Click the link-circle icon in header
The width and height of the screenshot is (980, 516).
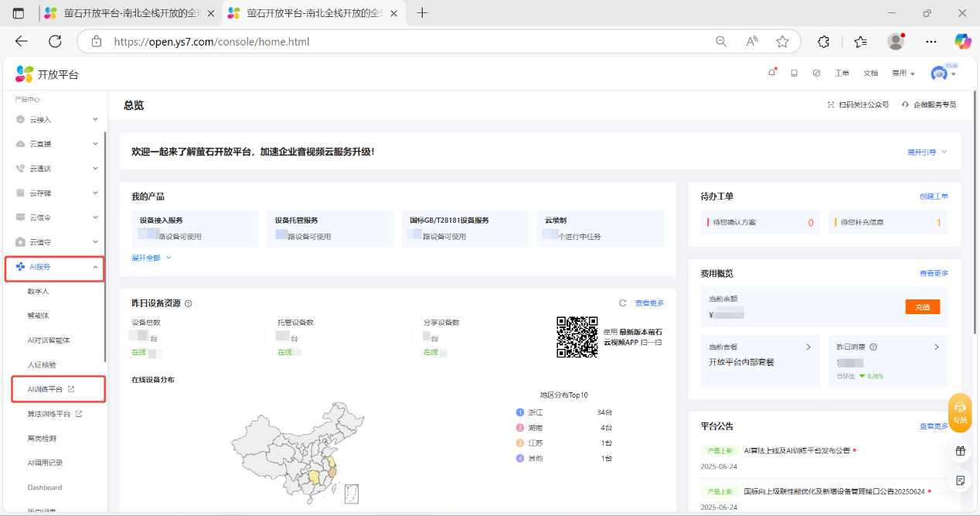tap(816, 73)
